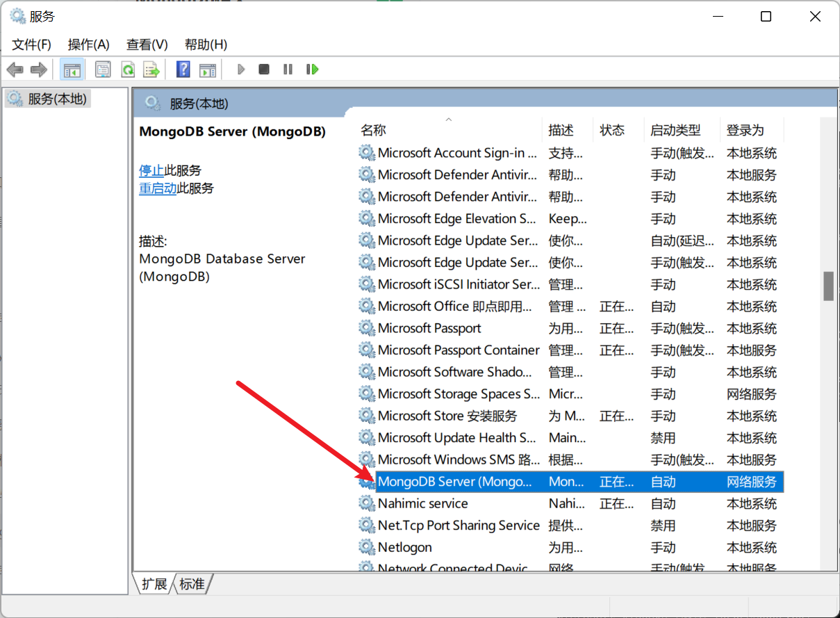Open Properties from the toolbar
Viewport: 840px width, 618px height.
pyautogui.click(x=103, y=70)
